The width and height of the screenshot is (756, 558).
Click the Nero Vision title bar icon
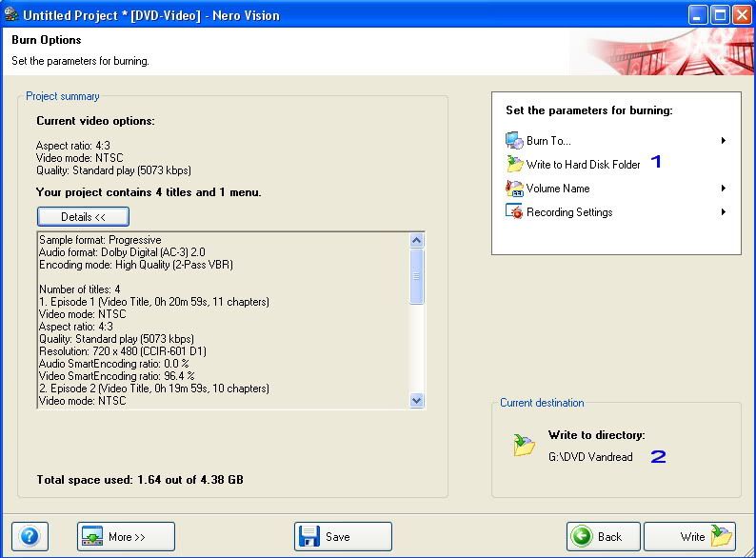11,14
